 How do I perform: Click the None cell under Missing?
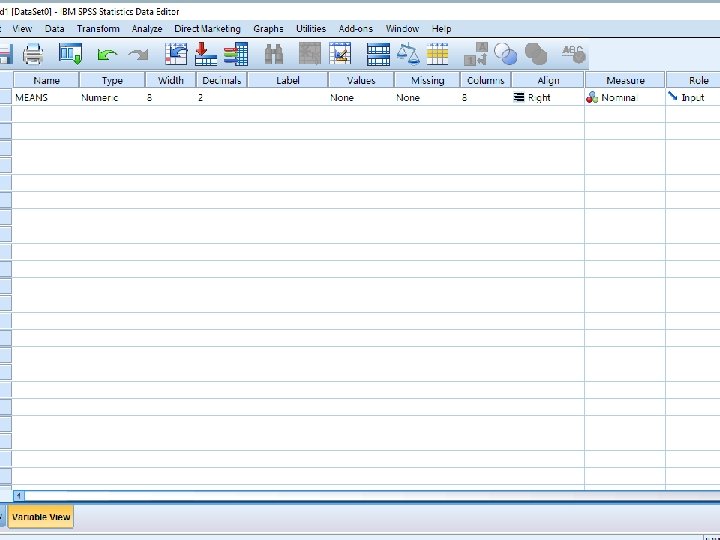click(x=427, y=97)
